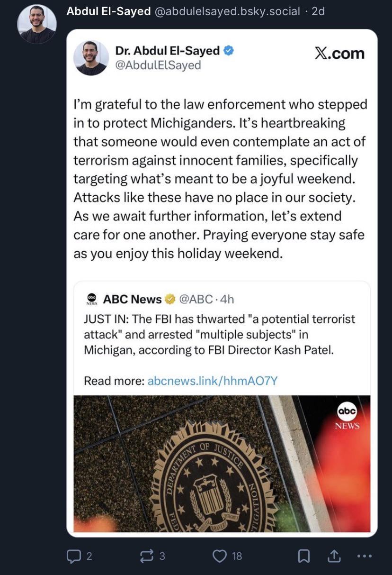Image resolution: width=392 pixels, height=575 pixels.
Task: Click the blue verified badge beside Dr. Abdul El-Sayed
Action: (229, 51)
